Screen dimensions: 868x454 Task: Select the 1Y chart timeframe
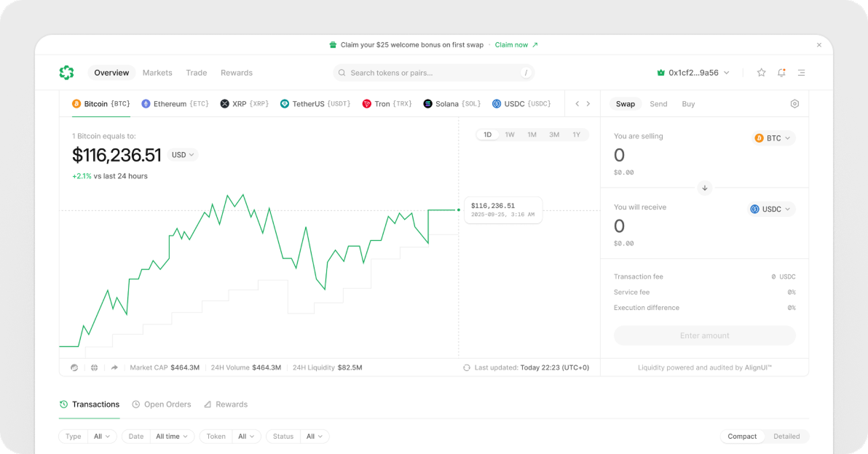576,135
